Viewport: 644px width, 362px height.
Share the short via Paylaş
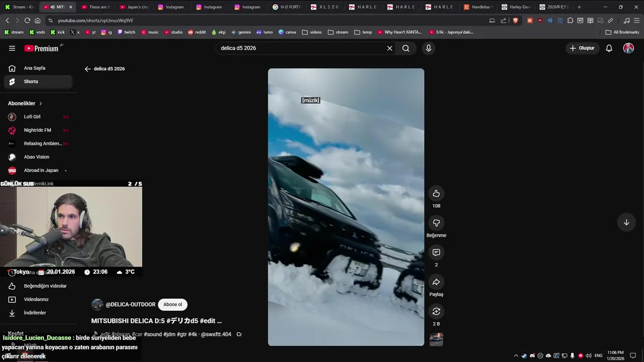tap(436, 282)
